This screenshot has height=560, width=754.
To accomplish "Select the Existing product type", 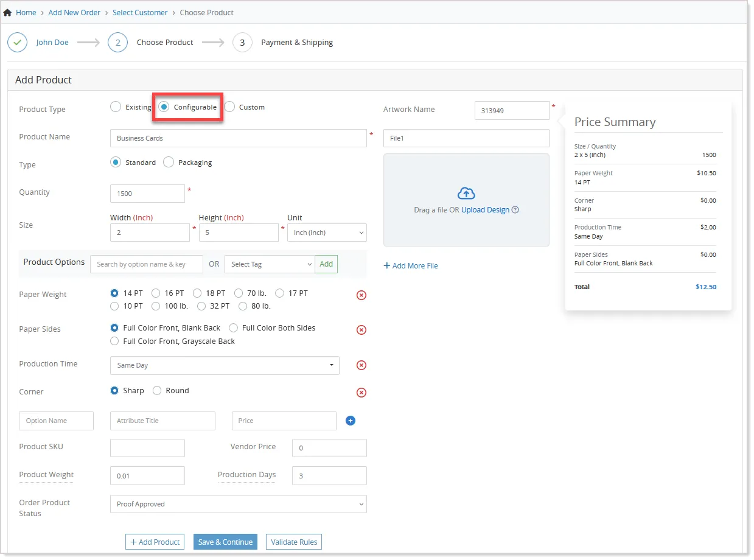I will [116, 107].
